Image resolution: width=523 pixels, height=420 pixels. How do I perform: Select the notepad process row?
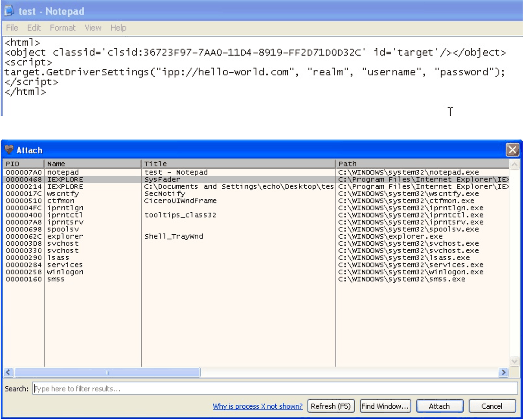[256, 172]
